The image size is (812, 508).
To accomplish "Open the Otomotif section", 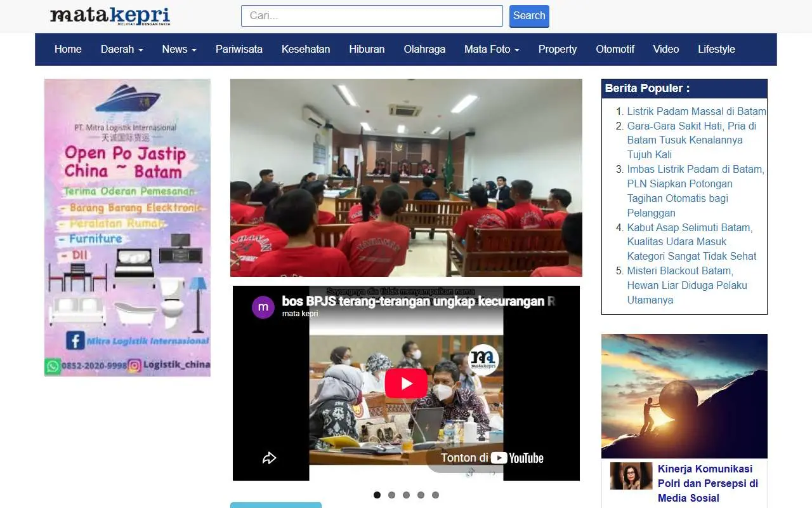I will (615, 49).
